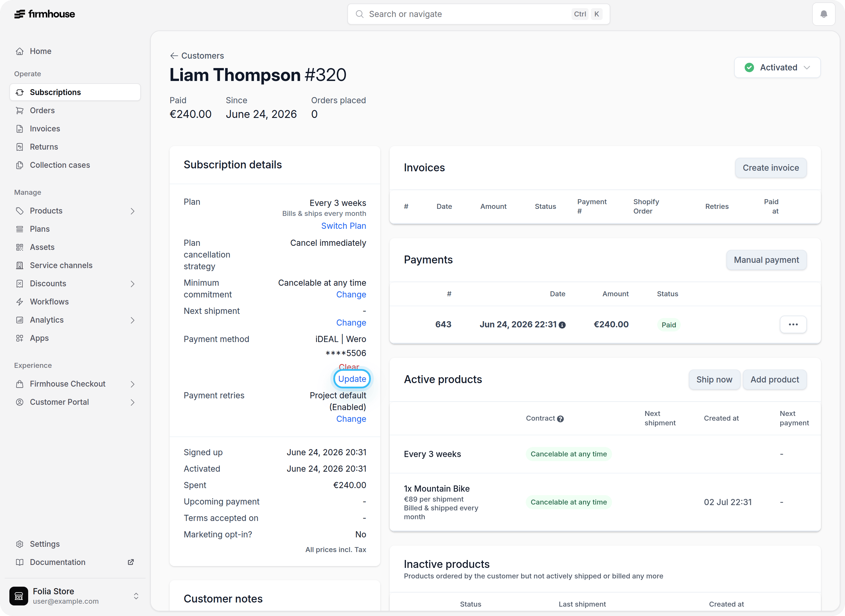Expand the Discounts submenu chevron
The image size is (845, 616).
(132, 284)
